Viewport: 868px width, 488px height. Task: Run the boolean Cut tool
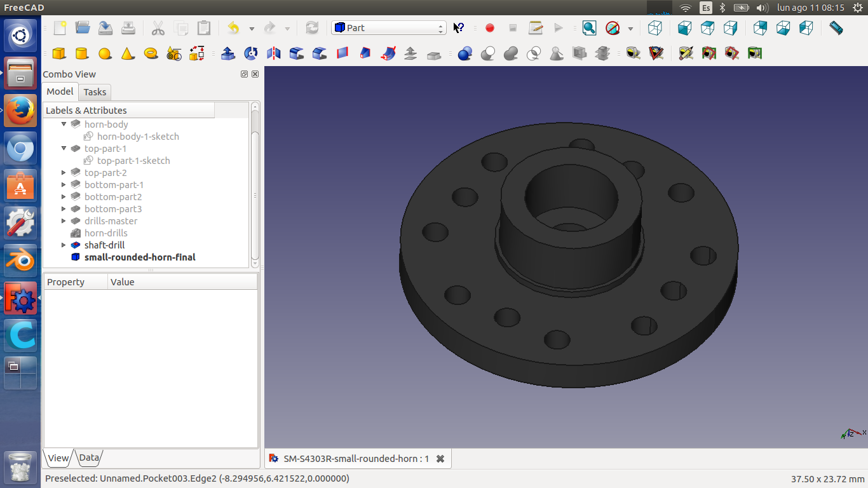coord(488,53)
